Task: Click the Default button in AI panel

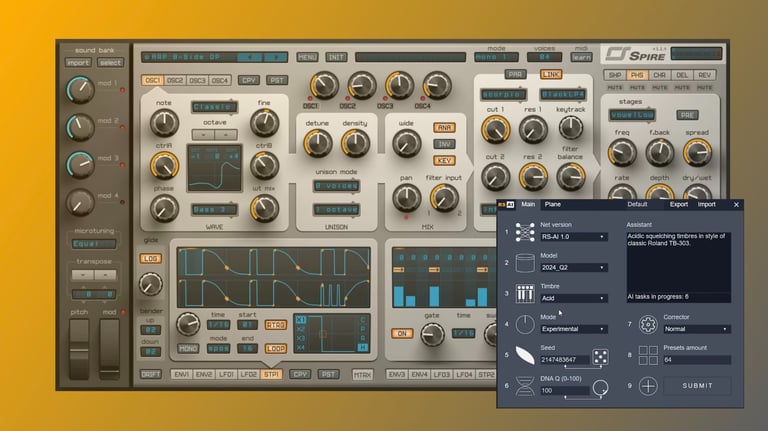Action: tap(637, 205)
